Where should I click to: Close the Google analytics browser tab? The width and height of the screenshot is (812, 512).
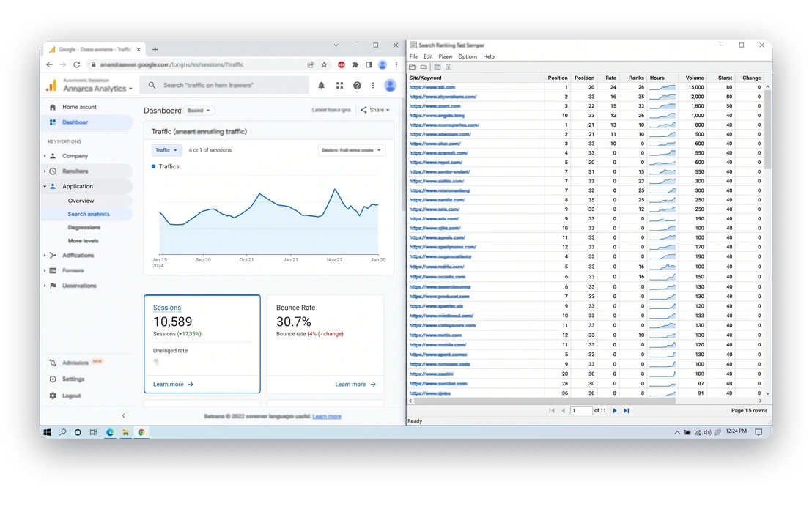coord(139,50)
